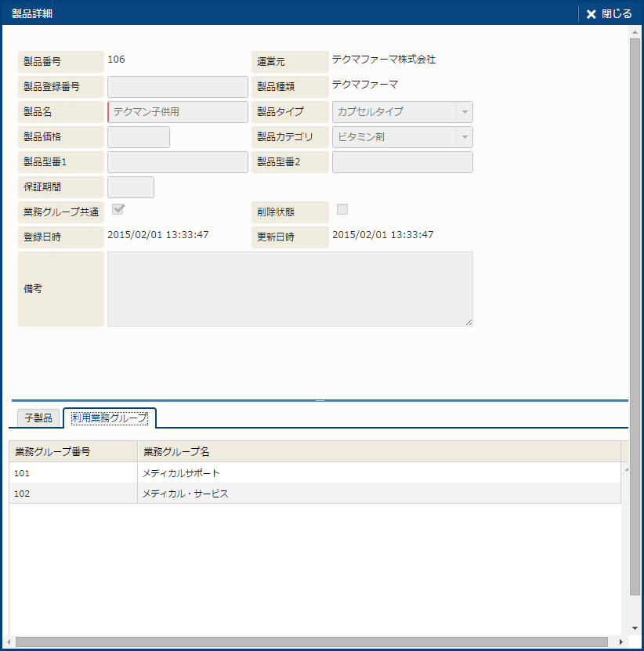Click inside the 備考 text area
This screenshot has width=644, height=651.
click(290, 289)
